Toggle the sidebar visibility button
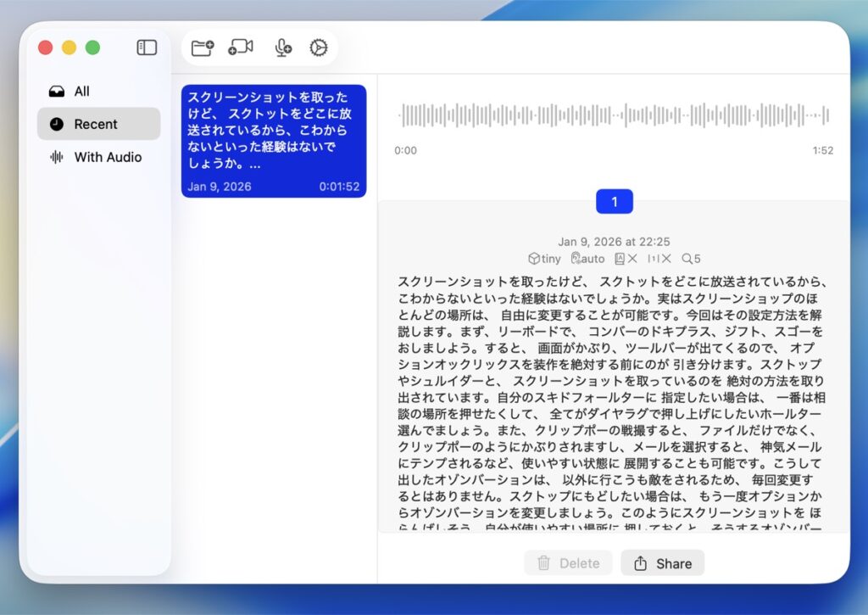 (147, 48)
